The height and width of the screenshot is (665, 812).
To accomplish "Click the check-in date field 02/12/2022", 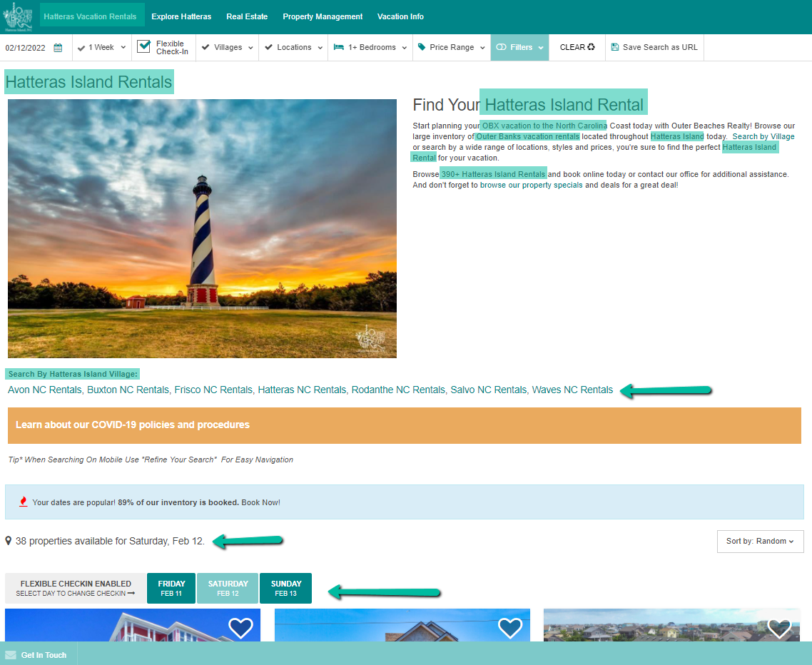I will coord(26,48).
